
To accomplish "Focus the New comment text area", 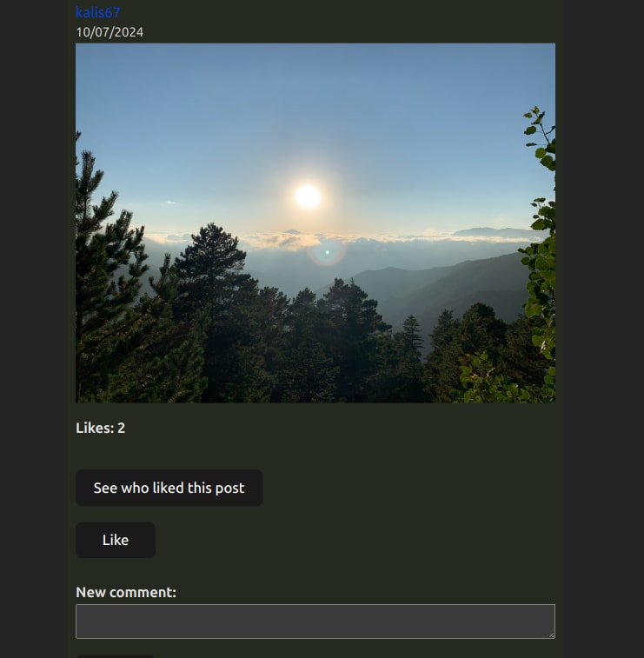I will point(315,621).
